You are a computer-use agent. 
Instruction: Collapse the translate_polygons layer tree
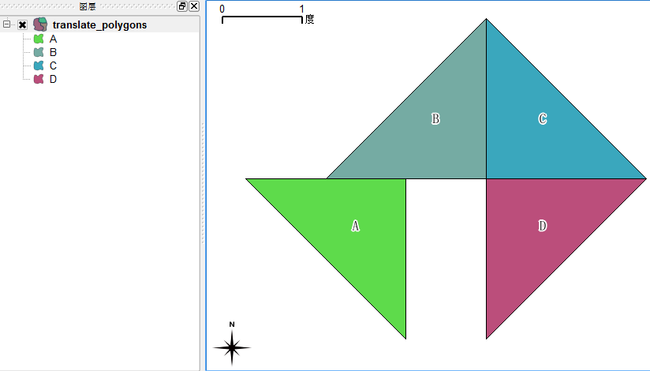[x=7, y=24]
